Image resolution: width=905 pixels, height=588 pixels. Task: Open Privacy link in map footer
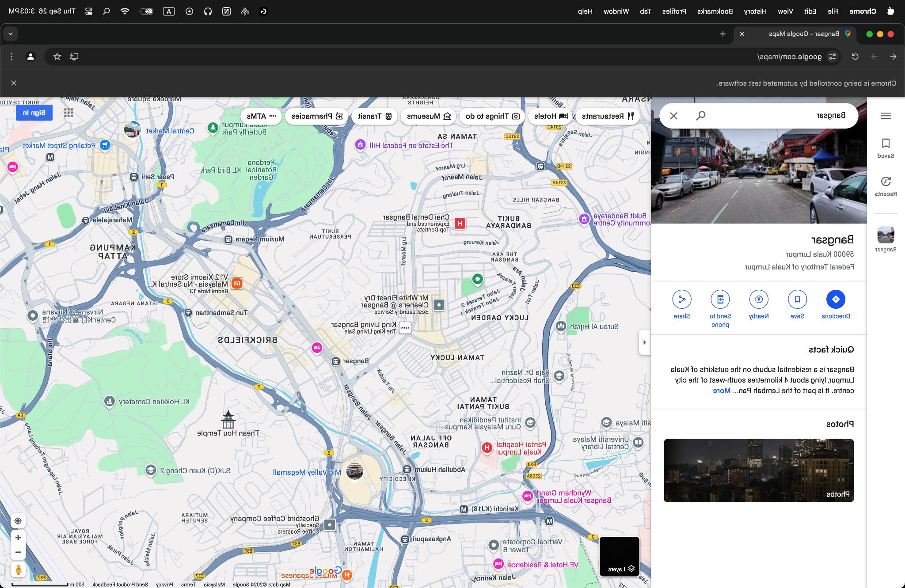[164, 584]
